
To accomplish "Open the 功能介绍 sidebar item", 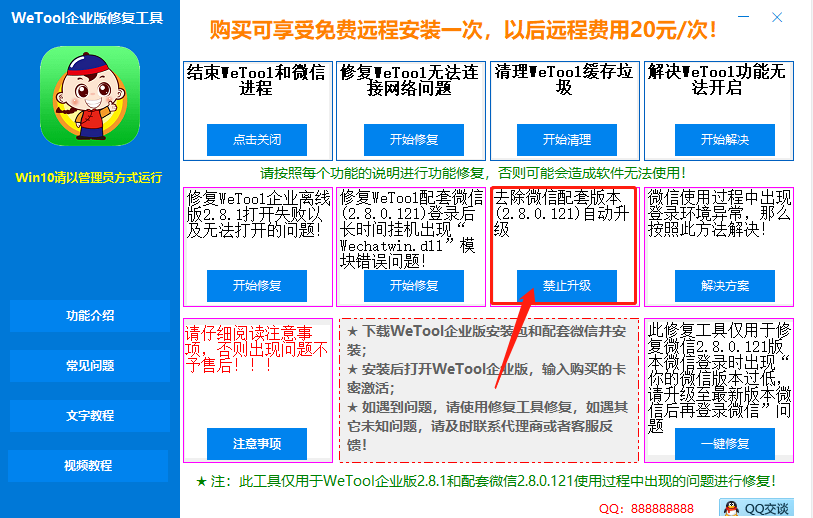I will [90, 316].
